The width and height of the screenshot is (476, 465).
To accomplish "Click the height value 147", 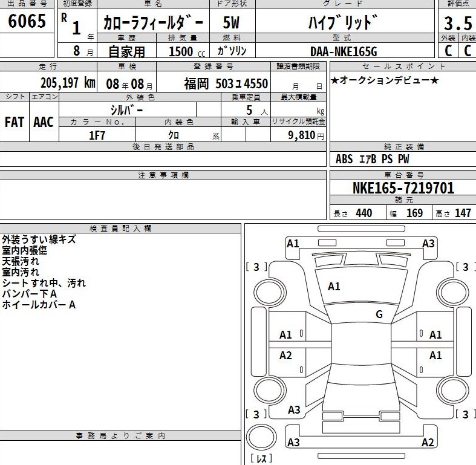I will (463, 213).
